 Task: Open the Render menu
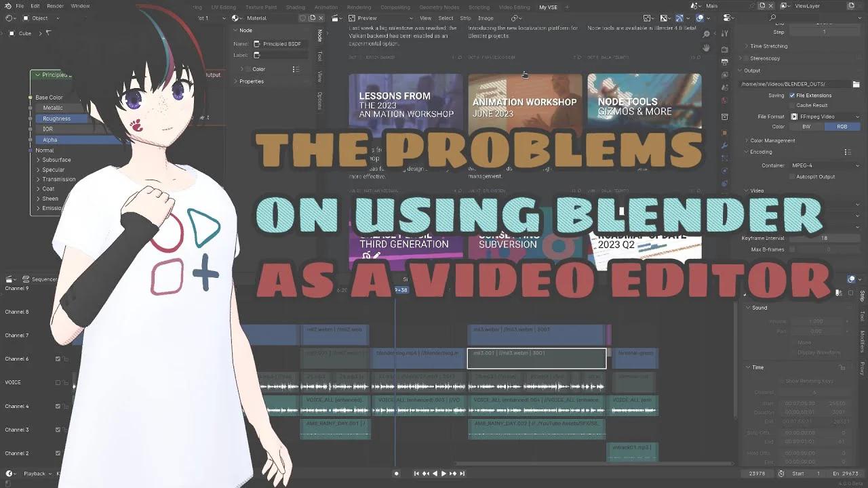(x=55, y=5)
